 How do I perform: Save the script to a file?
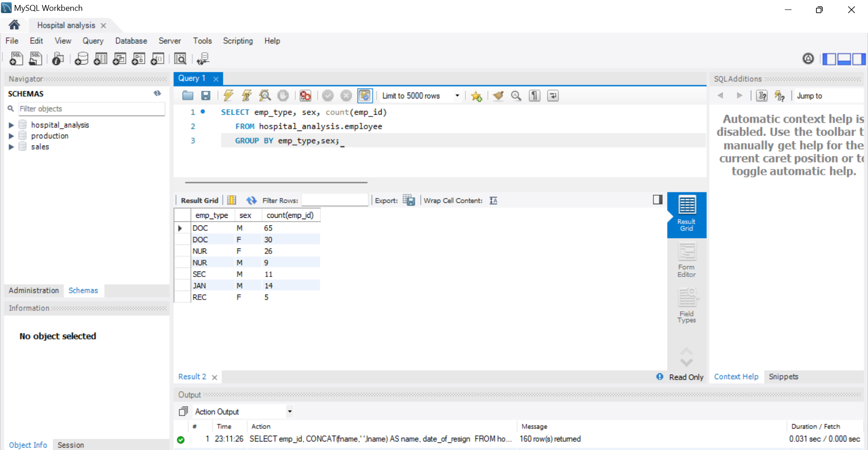[206, 95]
